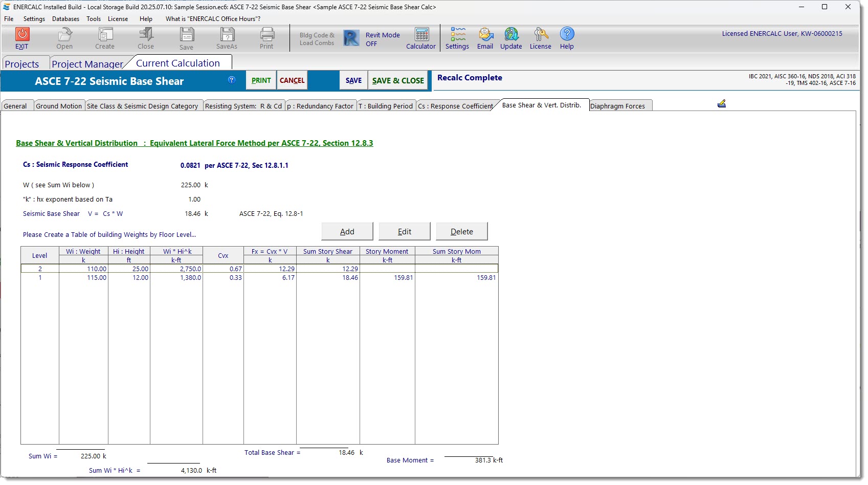Switch to the Diaphragm Forces tab
Viewport: 868px width, 485px height.
(x=617, y=106)
